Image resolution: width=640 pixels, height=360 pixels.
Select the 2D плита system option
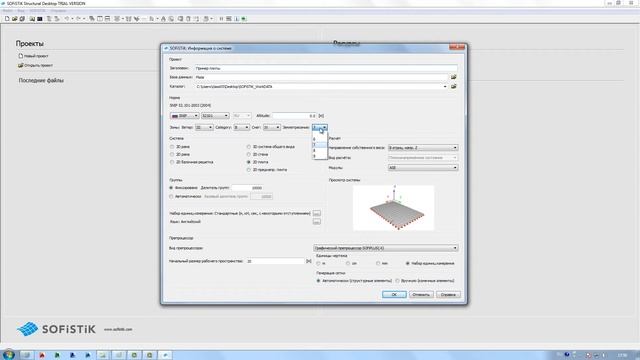(249, 162)
